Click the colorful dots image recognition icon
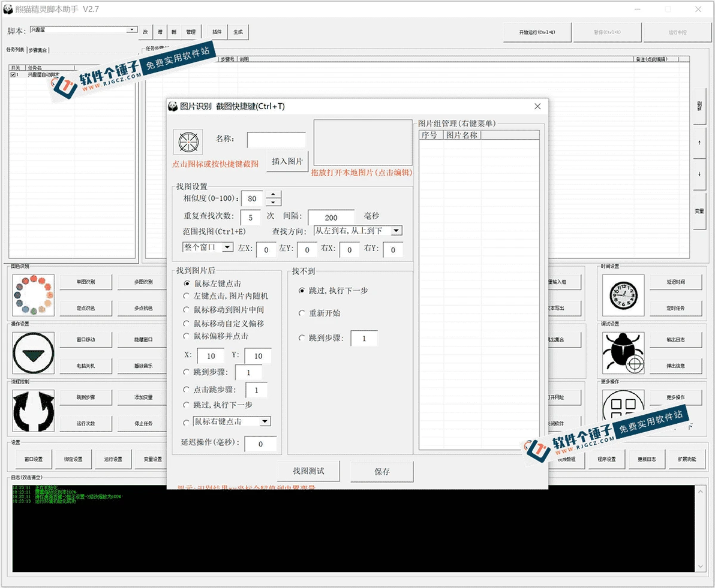 33,295
